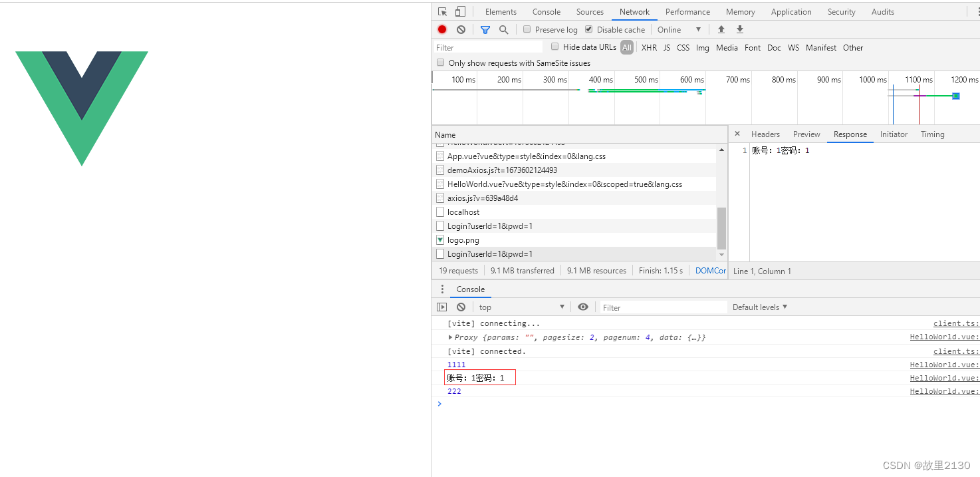Show the Preview tab of the request
The width and height of the screenshot is (980, 477).
[x=806, y=134]
